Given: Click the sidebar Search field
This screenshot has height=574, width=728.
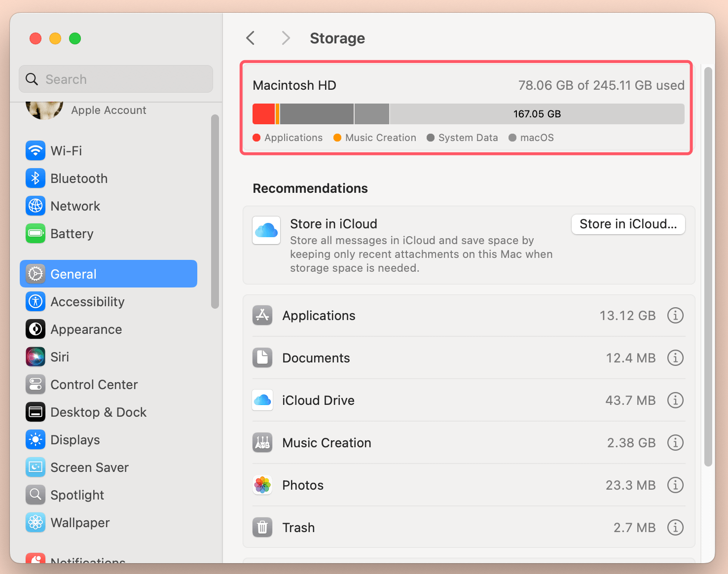Looking at the screenshot, I should click(x=116, y=79).
